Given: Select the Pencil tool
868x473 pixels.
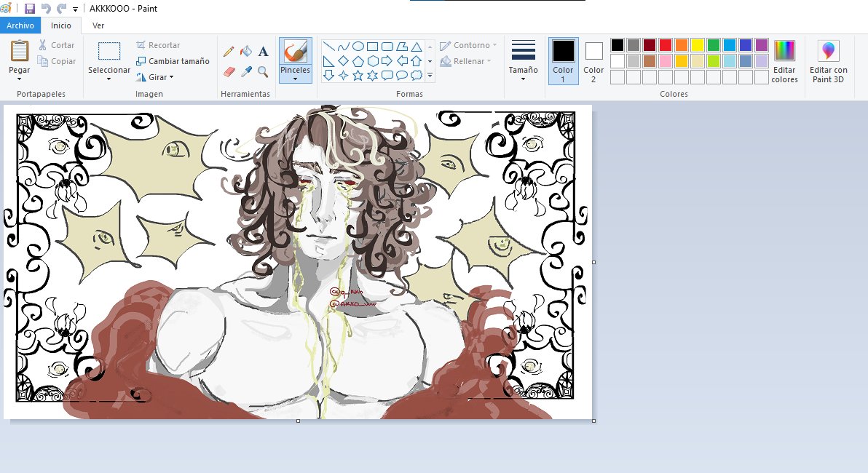Looking at the screenshot, I should click(x=229, y=52).
